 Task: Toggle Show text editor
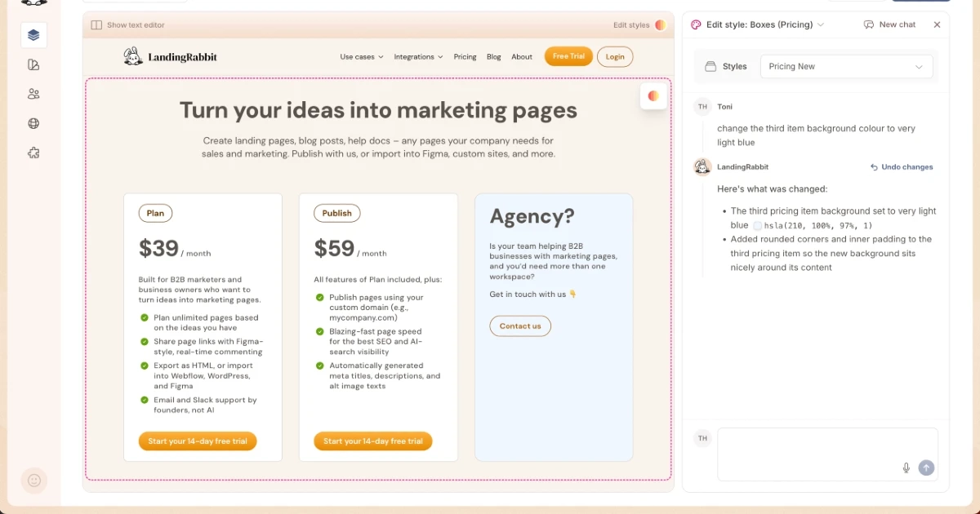pyautogui.click(x=128, y=25)
